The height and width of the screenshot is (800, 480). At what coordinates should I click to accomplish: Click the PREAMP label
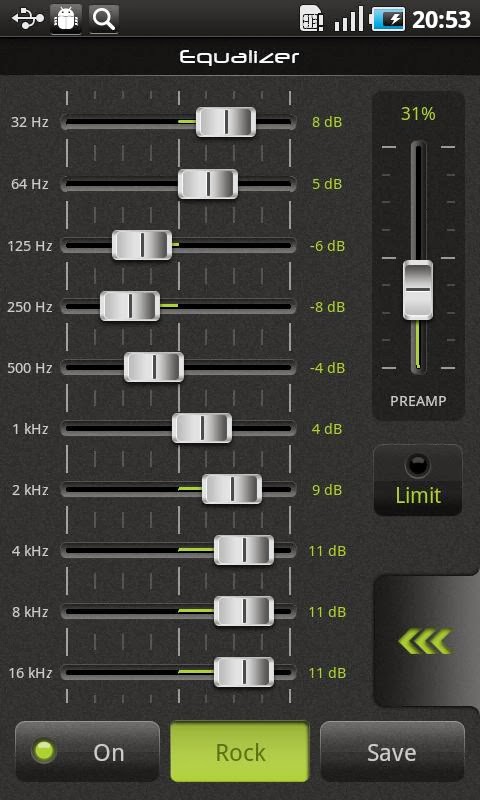pos(418,401)
